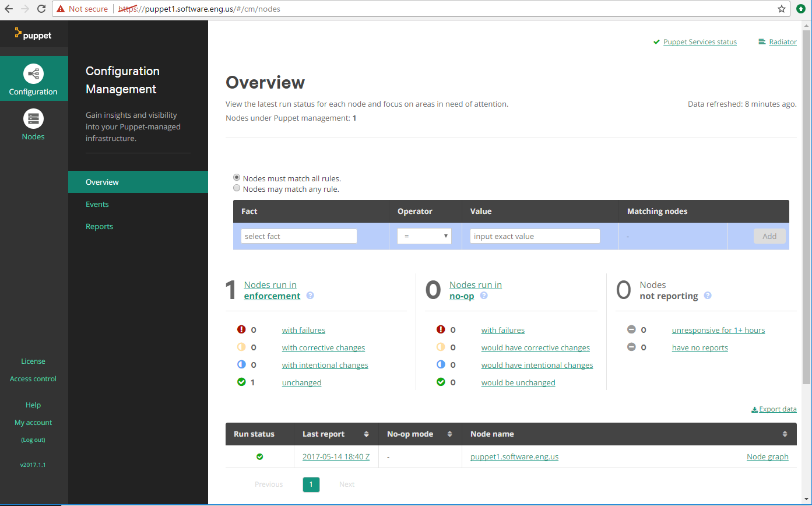The image size is (812, 506).
Task: Click the browser back arrow
Action: [9, 9]
